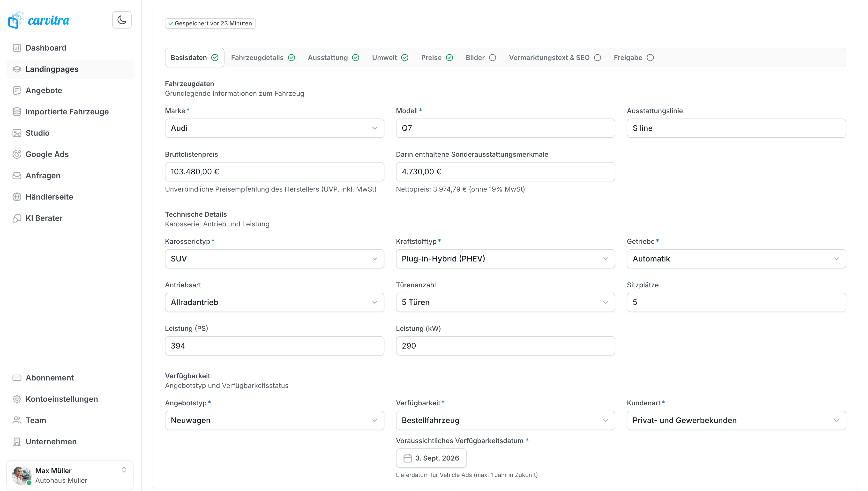This screenshot has height=491, width=868.
Task: Navigate to Kontoeinstellungen
Action: (70, 399)
